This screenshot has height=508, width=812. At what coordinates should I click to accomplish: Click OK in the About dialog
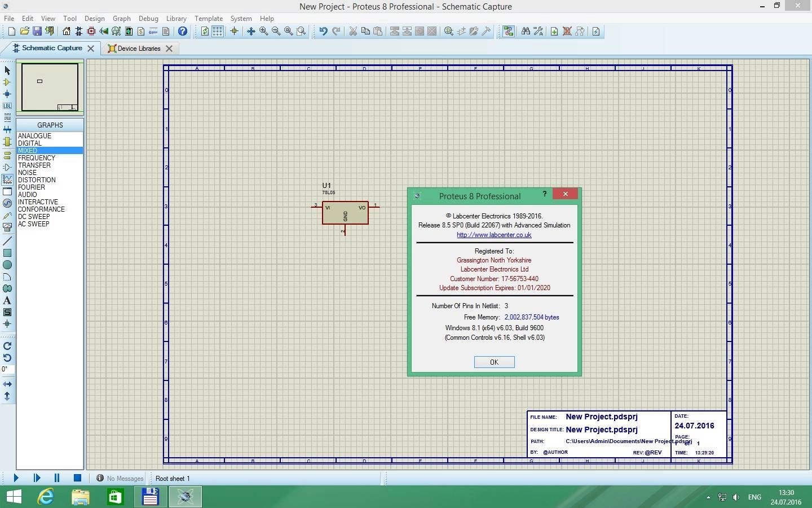[494, 362]
